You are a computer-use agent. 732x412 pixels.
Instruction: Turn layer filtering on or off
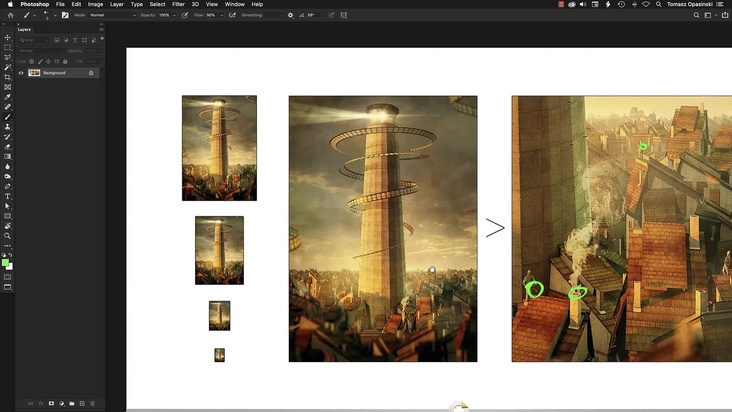click(x=102, y=39)
